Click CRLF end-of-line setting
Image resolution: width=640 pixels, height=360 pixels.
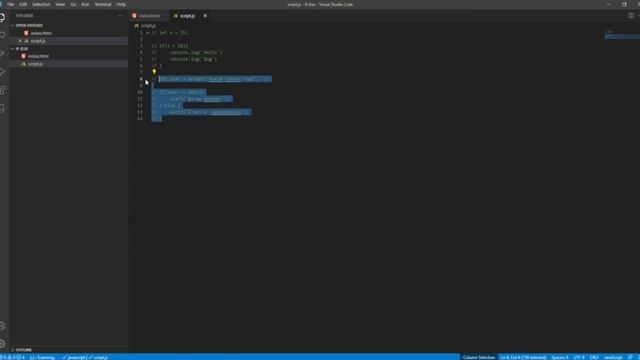click(594, 357)
